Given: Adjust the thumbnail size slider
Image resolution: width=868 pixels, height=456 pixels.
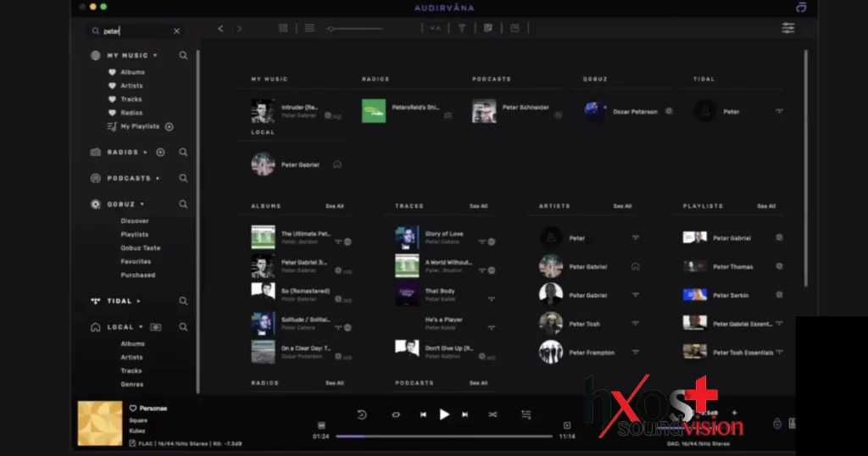Looking at the screenshot, I should 354,29.
